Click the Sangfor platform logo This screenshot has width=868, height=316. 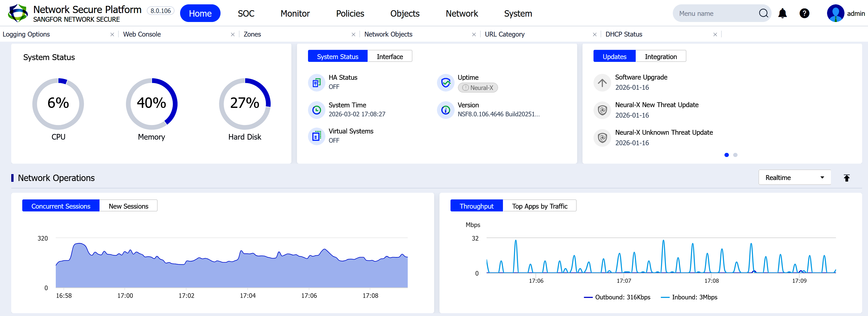point(18,13)
